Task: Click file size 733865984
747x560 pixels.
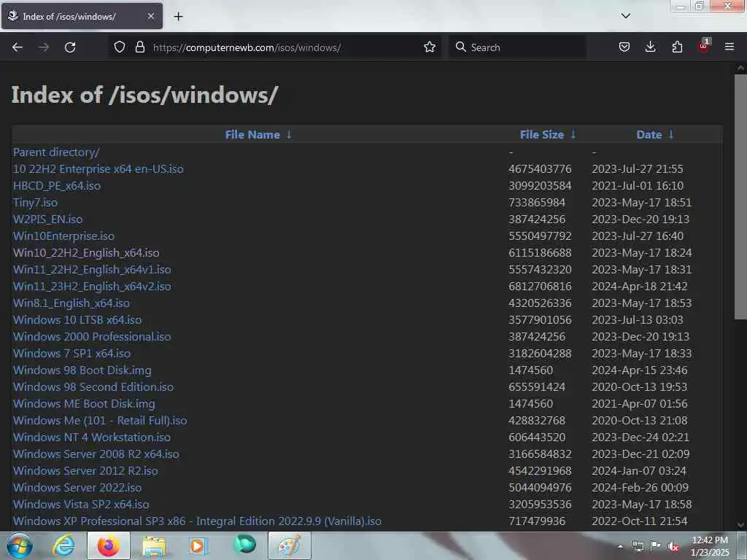Action: (x=537, y=203)
